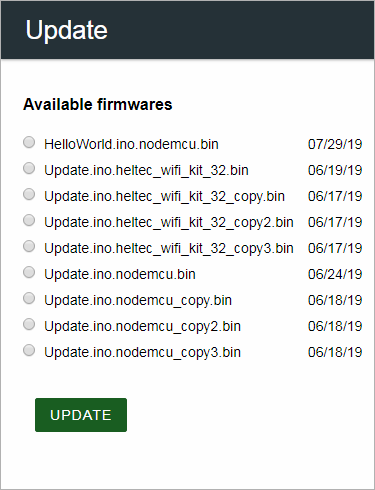Click the HelloWorld.ino.nodemcu.bin filename text

tap(131, 144)
